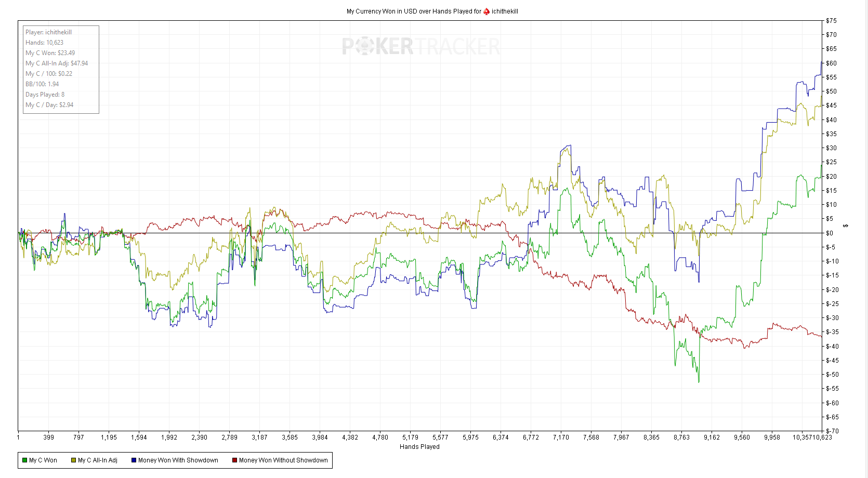Click the '$-35' y-axis label
Screen dimensions: 868x478
pos(832,332)
